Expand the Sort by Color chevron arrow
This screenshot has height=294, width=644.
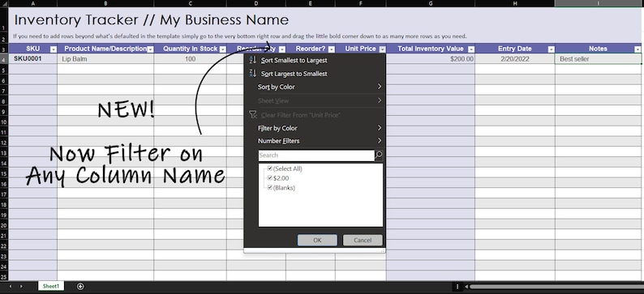pyautogui.click(x=379, y=87)
